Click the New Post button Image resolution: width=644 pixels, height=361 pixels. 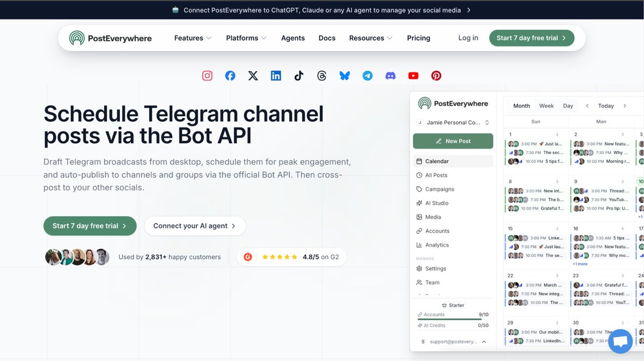pos(453,141)
